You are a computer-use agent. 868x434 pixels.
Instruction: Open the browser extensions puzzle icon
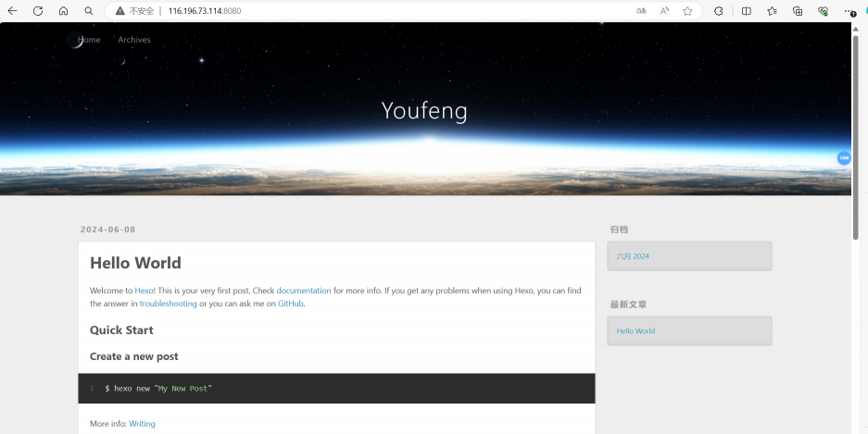point(718,11)
